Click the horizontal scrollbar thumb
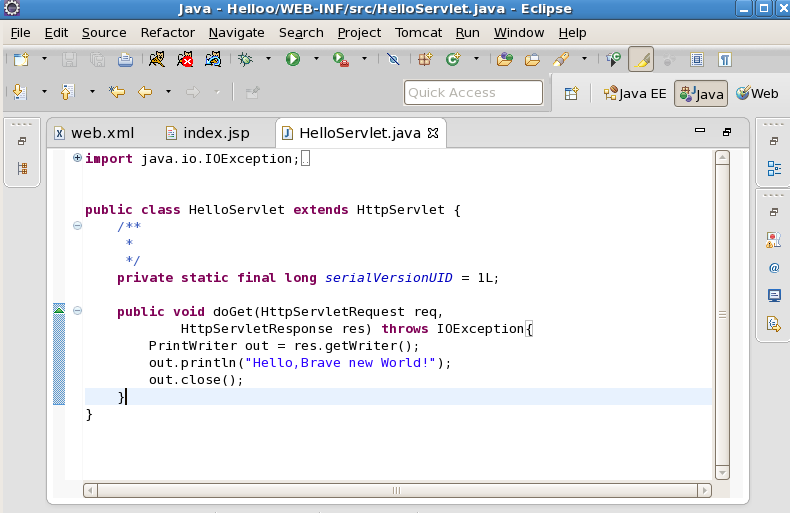Image resolution: width=790 pixels, height=513 pixels. tap(397, 490)
